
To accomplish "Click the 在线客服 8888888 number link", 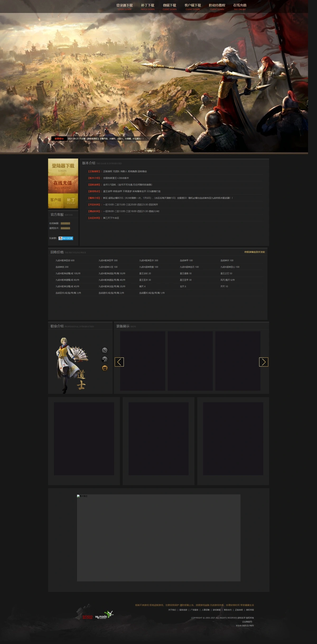I will point(65,223).
